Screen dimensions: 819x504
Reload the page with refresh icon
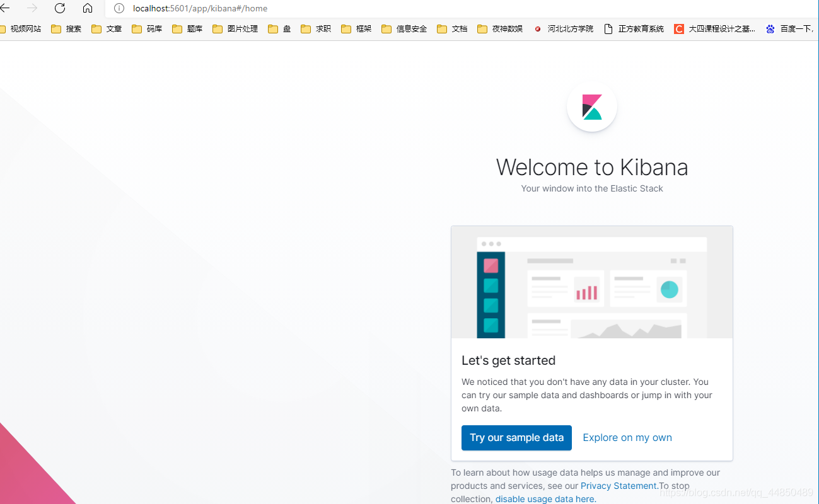(60, 8)
